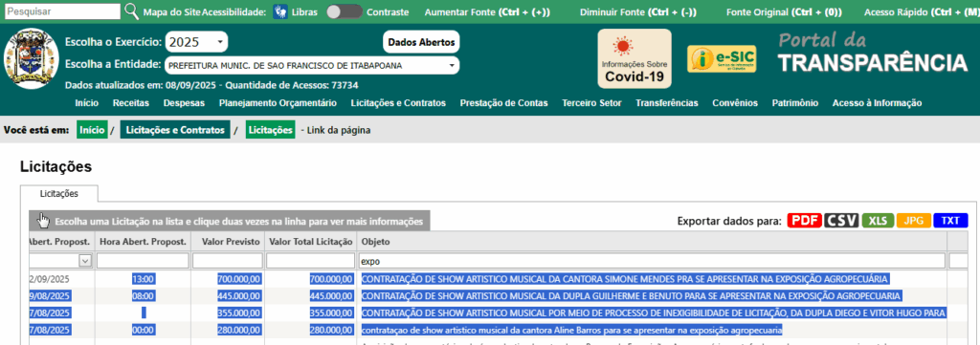Click the Início breadcrumb
The height and width of the screenshot is (345, 980).
[x=92, y=130]
